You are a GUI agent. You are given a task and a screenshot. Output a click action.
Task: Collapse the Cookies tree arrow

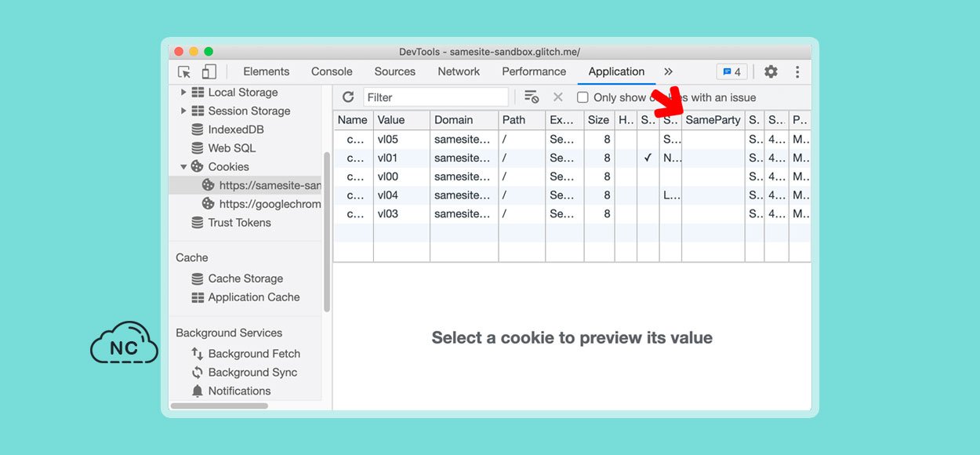[x=183, y=167]
